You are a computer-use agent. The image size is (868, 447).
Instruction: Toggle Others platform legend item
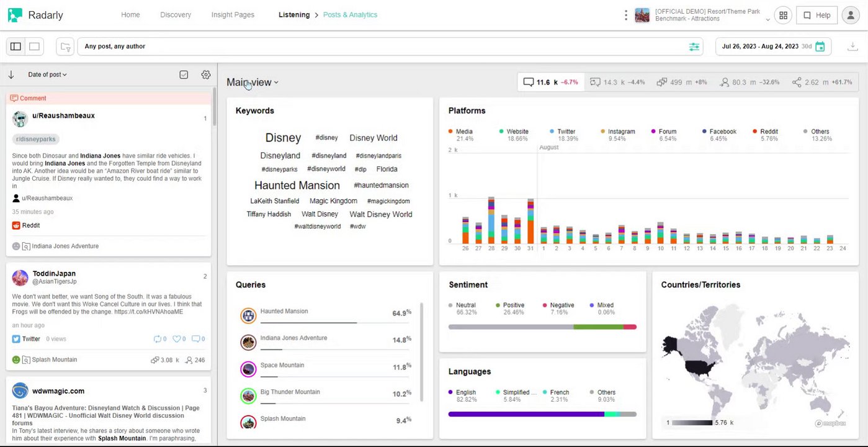point(817,135)
